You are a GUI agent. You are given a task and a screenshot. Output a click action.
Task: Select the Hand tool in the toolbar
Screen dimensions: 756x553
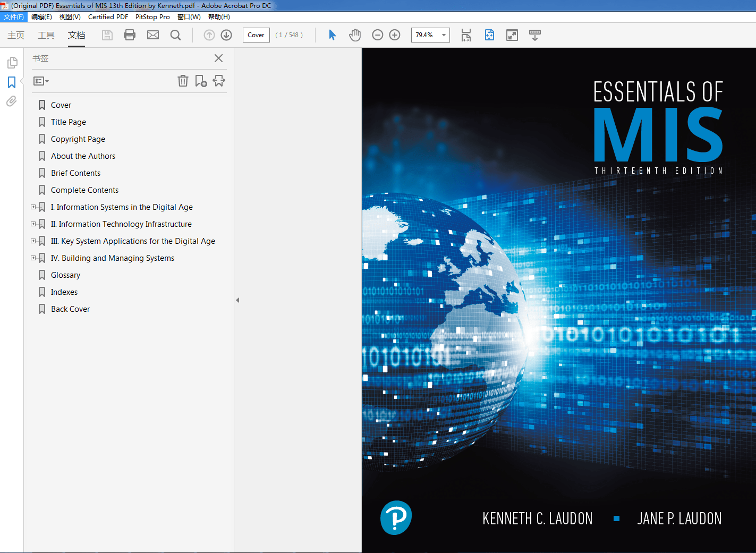point(354,35)
